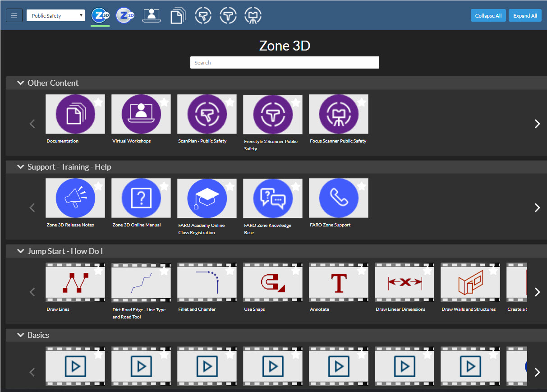Image resolution: width=547 pixels, height=392 pixels.
Task: Play the Annotate video
Action: 339,282
